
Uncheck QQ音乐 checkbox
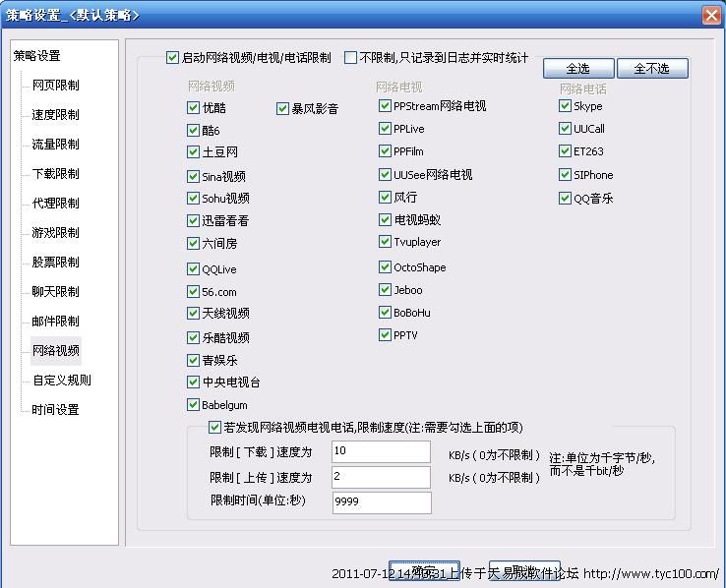565,199
